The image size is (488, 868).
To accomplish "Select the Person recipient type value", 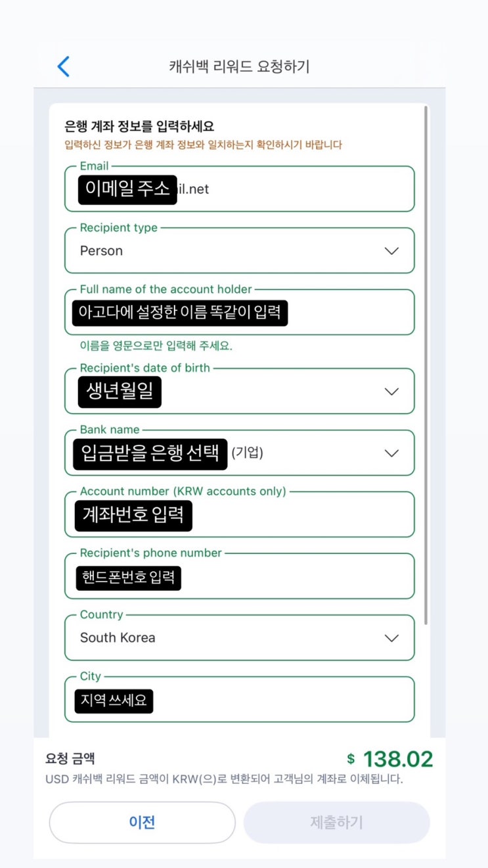I will (x=102, y=251).
